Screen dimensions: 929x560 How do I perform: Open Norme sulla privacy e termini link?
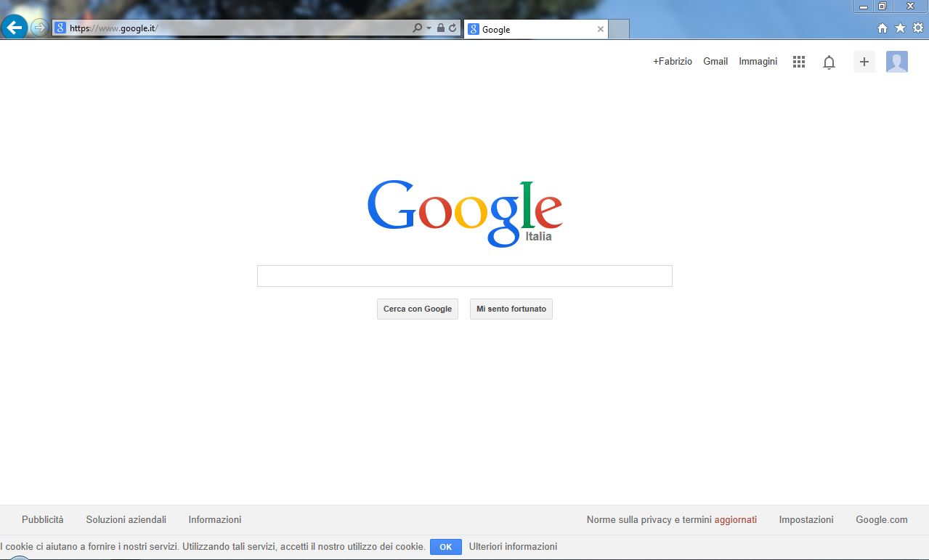[x=672, y=519]
